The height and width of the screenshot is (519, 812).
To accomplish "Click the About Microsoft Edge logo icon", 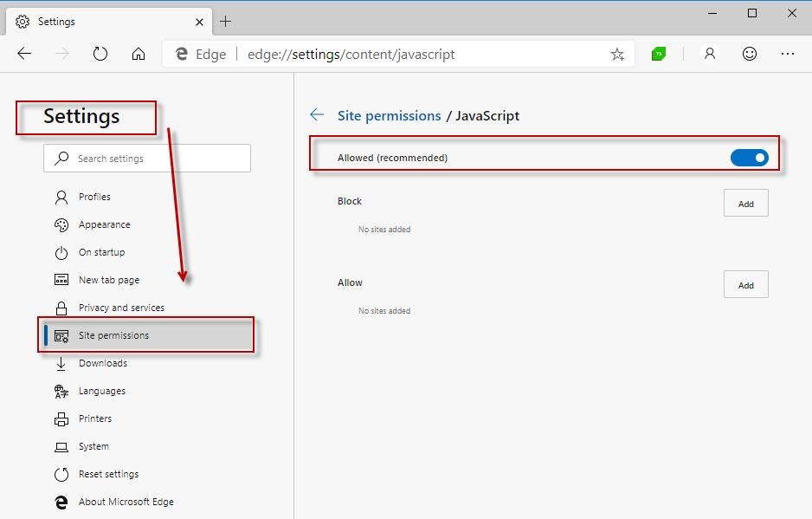I will click(x=61, y=502).
